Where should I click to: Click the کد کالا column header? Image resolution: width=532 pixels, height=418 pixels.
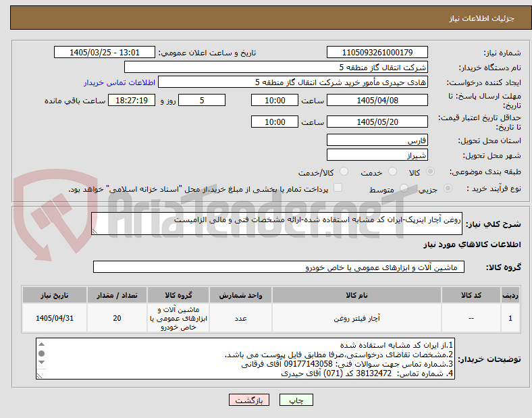pos(471,295)
